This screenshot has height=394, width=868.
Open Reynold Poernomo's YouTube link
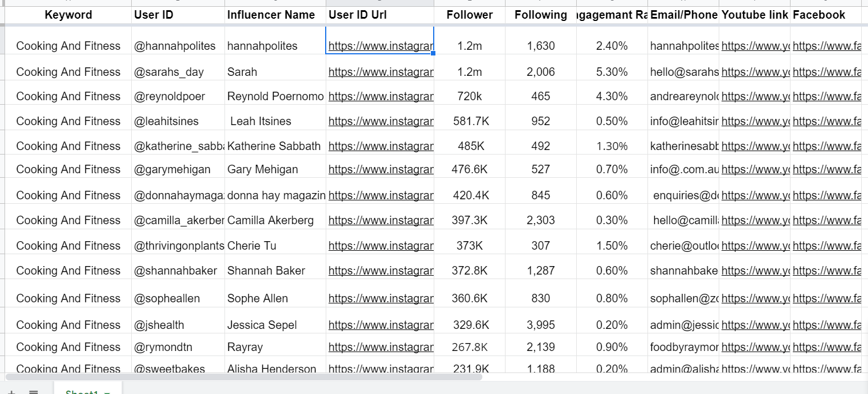[x=754, y=96]
